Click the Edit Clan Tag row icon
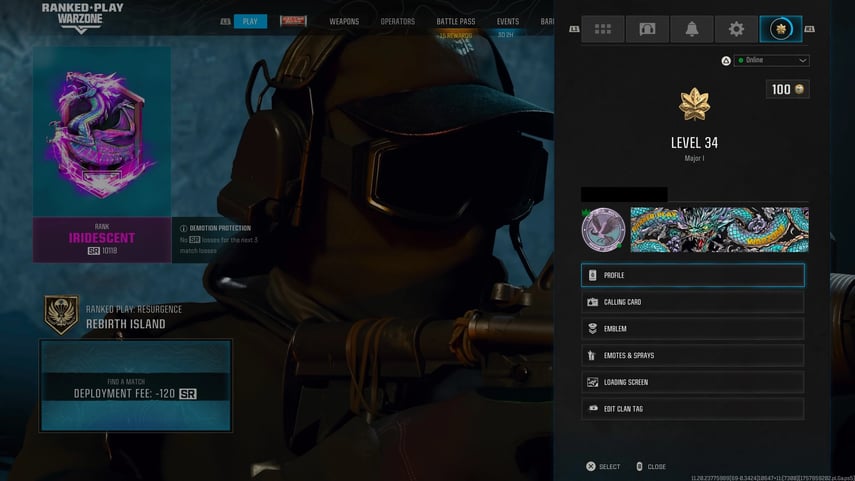Image resolution: width=855 pixels, height=481 pixels. click(x=593, y=408)
